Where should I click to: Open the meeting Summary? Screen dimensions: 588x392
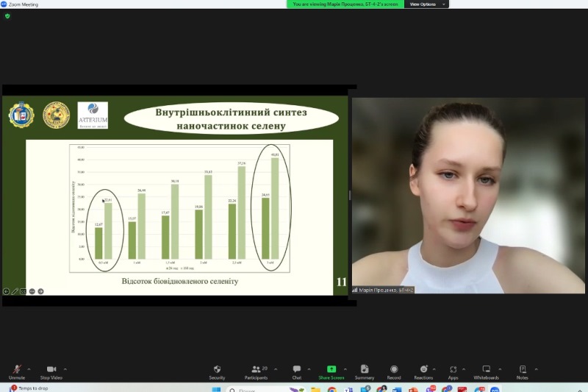pos(365,370)
